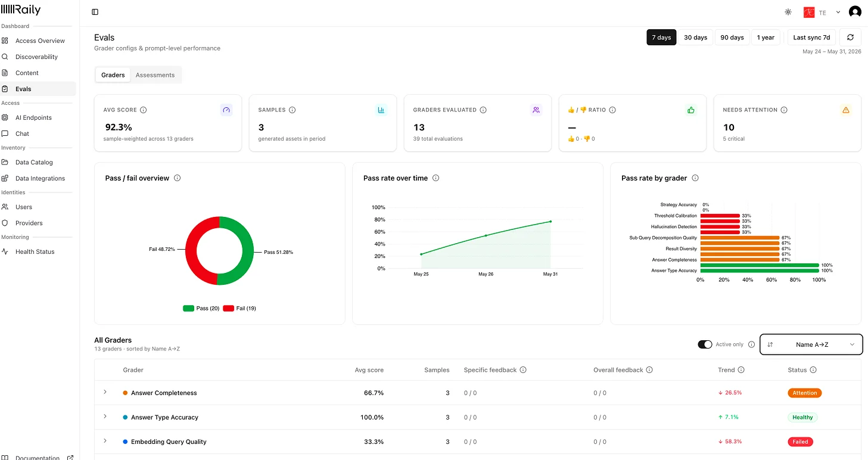Click the Discoverability search icon

(5, 57)
